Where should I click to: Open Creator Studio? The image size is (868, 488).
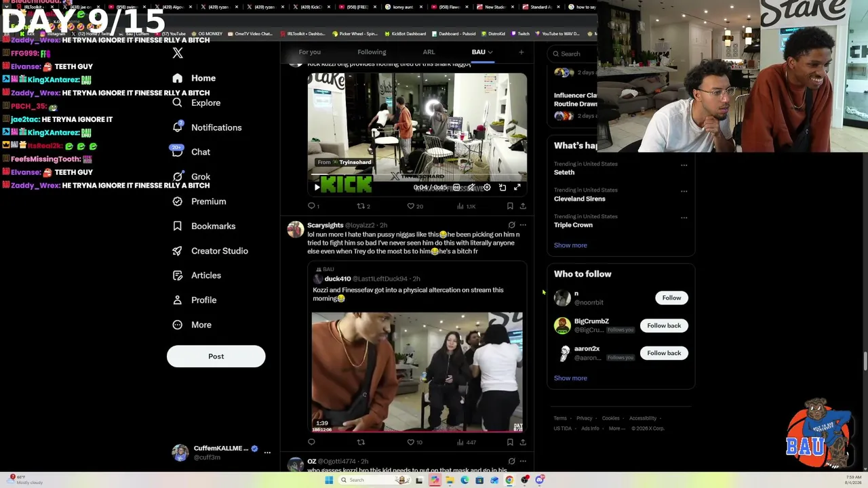pyautogui.click(x=210, y=251)
